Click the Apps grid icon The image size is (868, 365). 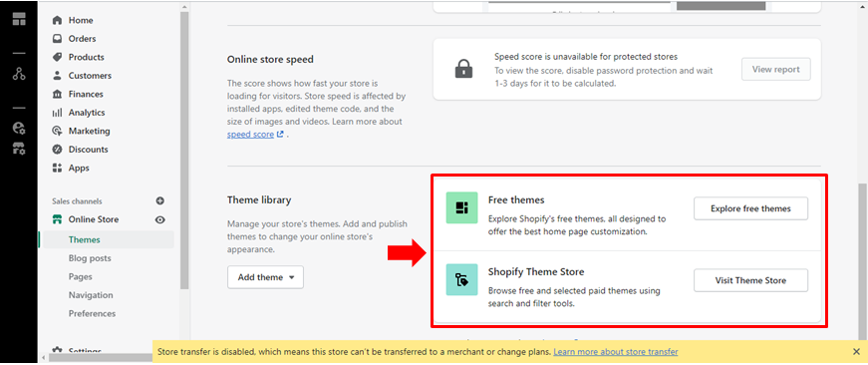click(57, 168)
